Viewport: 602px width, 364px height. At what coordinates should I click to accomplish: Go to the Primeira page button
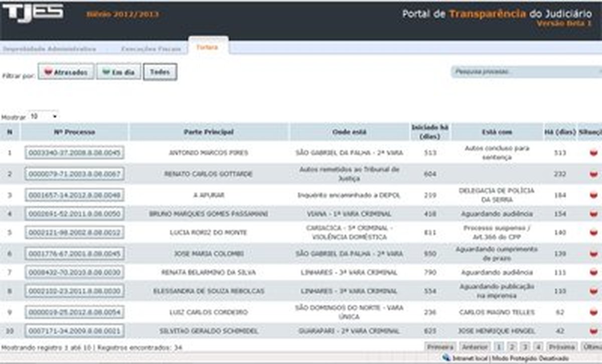[440, 347]
